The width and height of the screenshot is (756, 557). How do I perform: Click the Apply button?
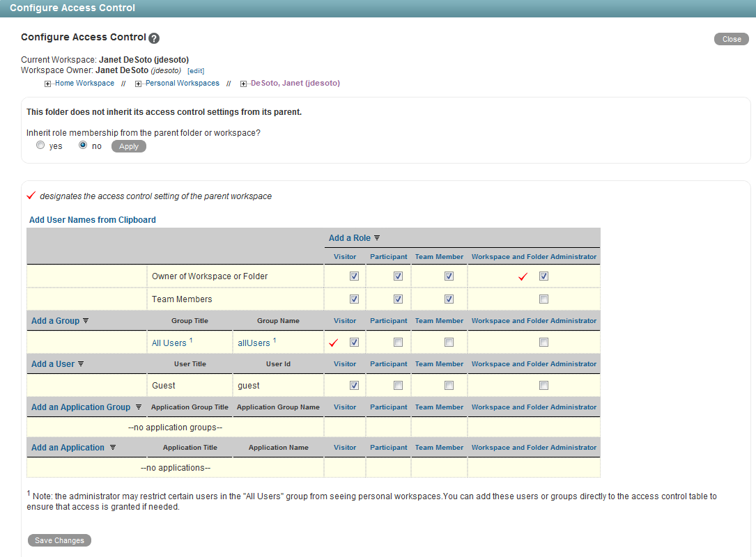[128, 146]
